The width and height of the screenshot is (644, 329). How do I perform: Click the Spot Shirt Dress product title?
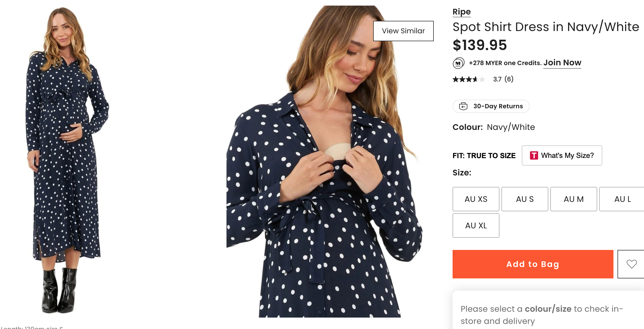[x=545, y=27]
